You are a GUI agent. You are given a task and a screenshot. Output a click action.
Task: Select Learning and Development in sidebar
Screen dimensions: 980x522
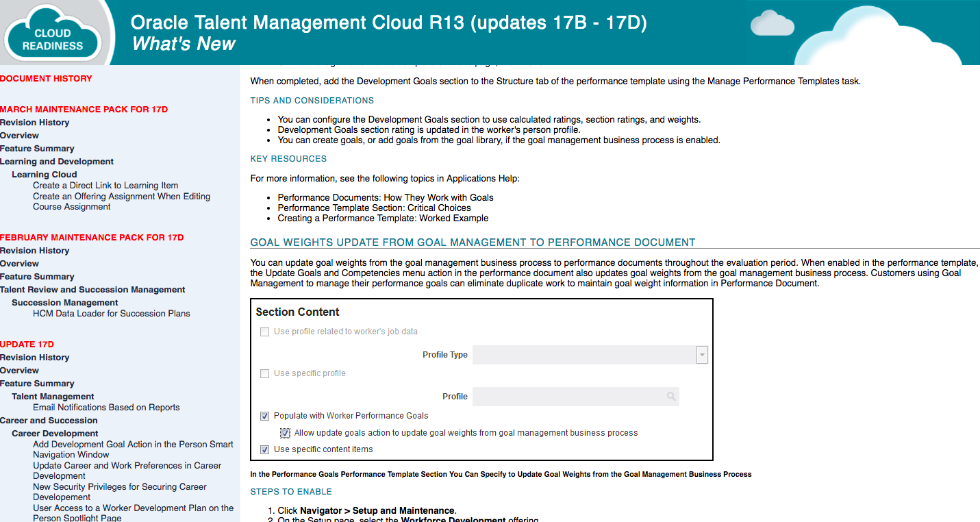[x=57, y=162]
